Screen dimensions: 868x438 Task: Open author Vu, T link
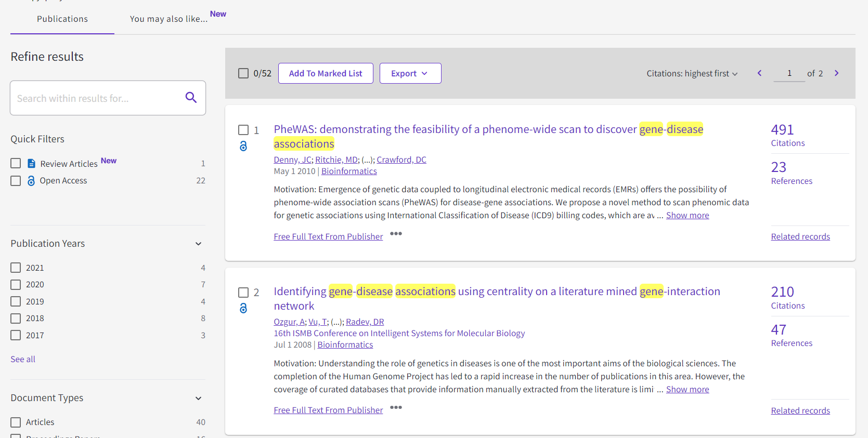click(317, 322)
